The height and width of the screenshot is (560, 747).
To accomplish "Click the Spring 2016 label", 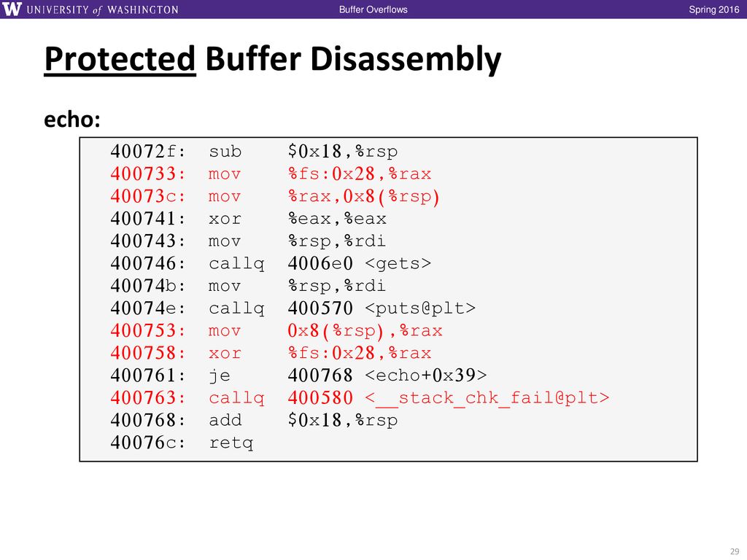I will coord(713,9).
